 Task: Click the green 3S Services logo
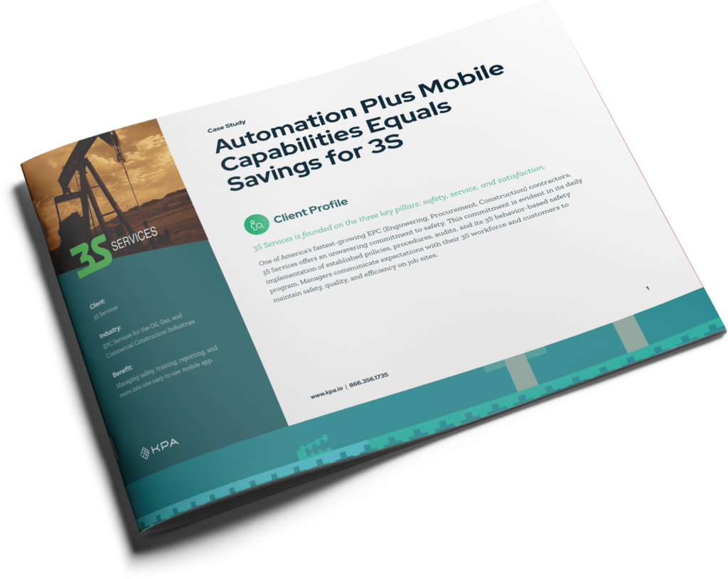[114, 251]
